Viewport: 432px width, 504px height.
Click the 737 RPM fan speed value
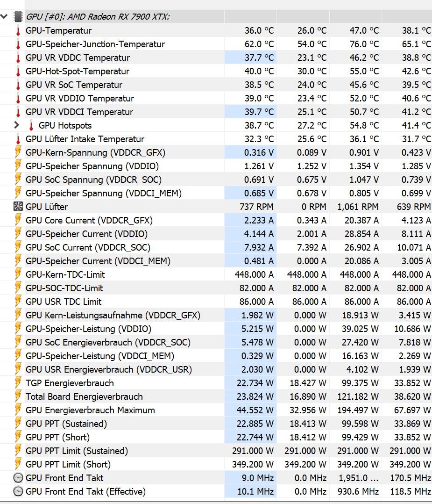coord(256,207)
